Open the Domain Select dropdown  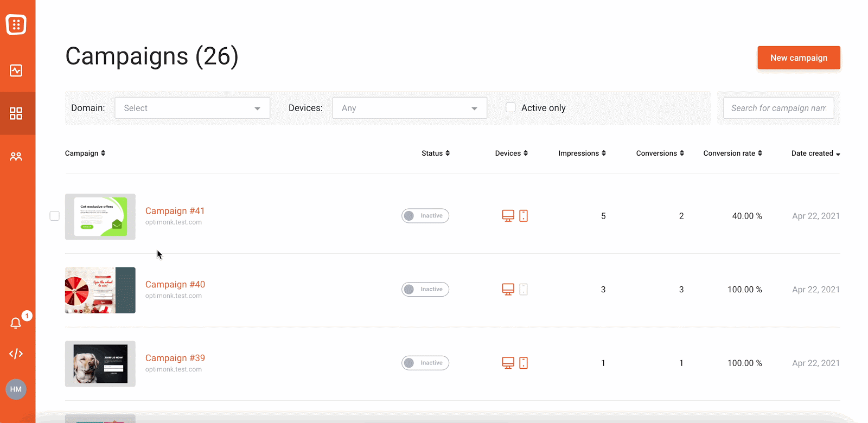click(192, 108)
